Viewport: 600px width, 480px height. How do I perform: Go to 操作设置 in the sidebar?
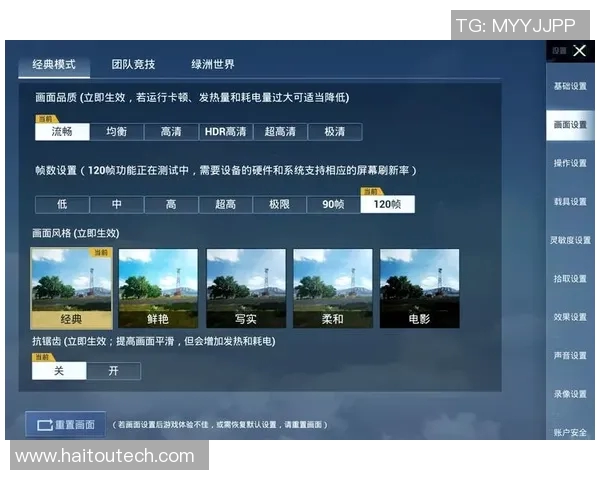(570, 163)
